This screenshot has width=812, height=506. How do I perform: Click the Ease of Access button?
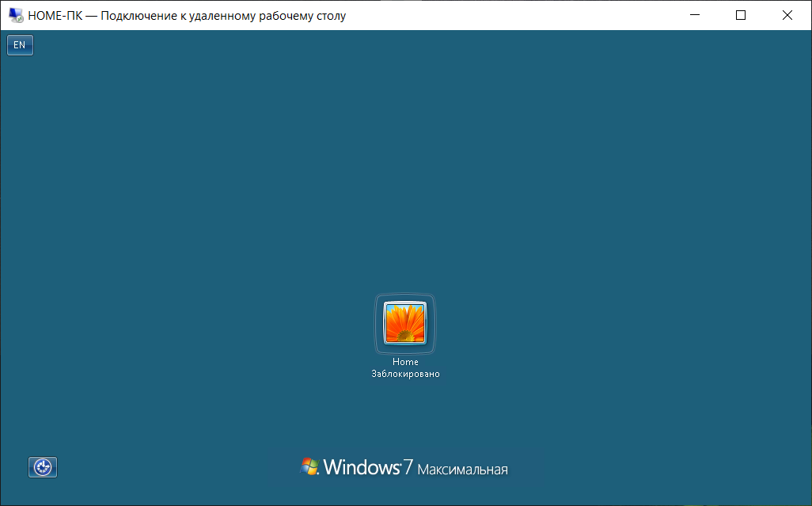point(43,467)
